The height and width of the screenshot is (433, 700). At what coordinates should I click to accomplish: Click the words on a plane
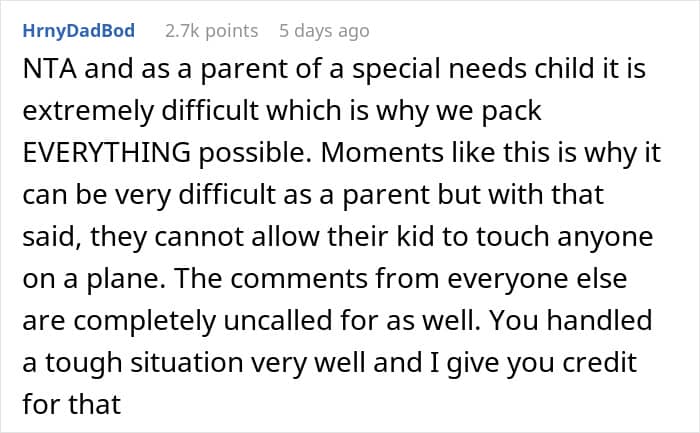tap(91, 279)
